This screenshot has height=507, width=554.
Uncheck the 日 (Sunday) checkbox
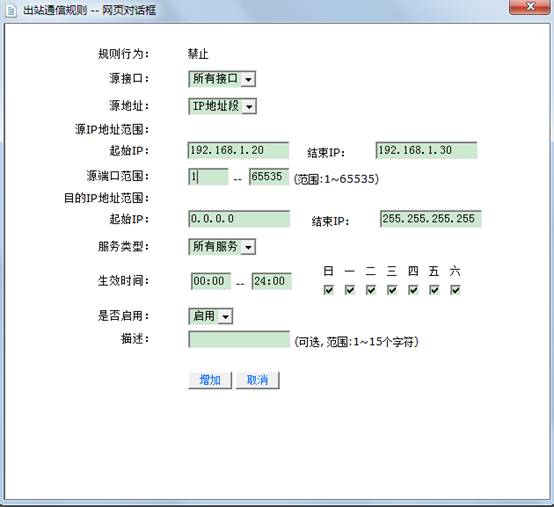point(329,290)
